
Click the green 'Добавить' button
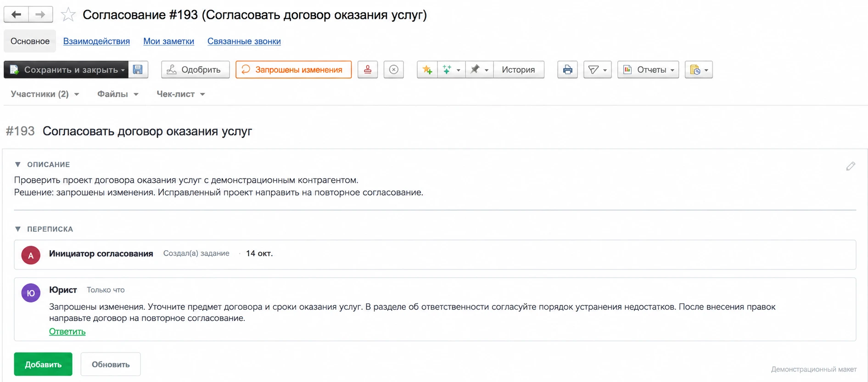(x=43, y=364)
